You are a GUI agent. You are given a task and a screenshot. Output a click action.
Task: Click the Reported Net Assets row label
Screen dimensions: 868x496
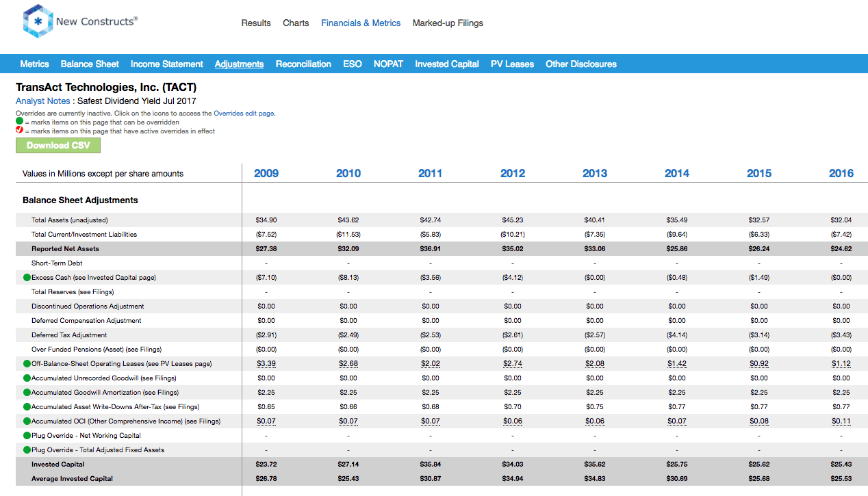[x=65, y=249]
